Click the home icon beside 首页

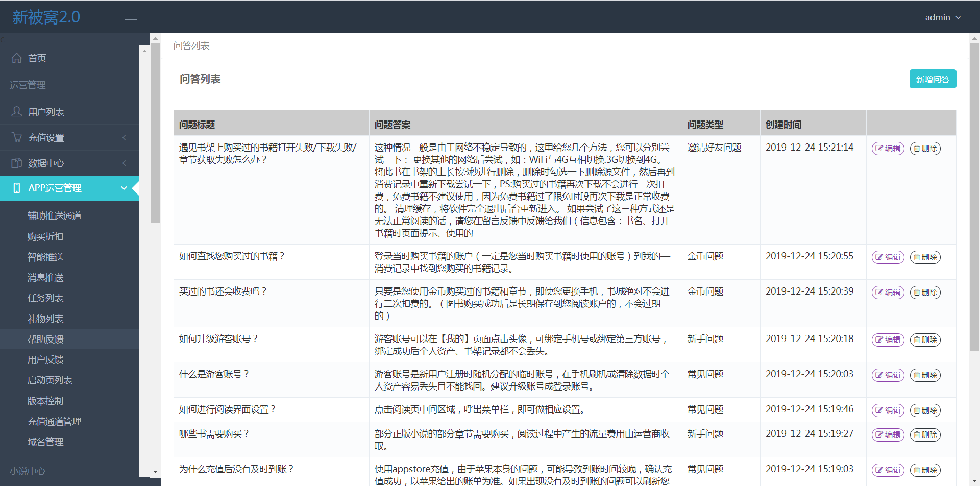[x=17, y=58]
